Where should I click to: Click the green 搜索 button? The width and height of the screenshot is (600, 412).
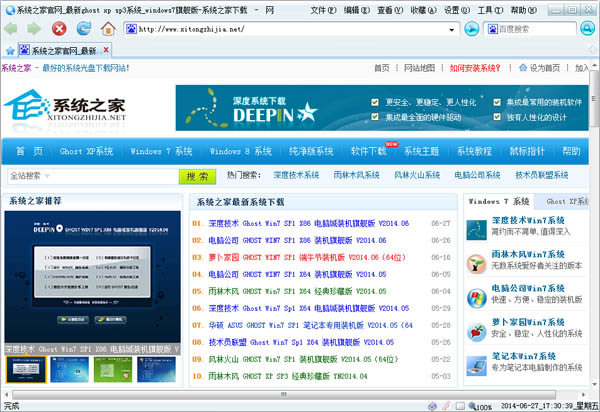[x=197, y=176]
